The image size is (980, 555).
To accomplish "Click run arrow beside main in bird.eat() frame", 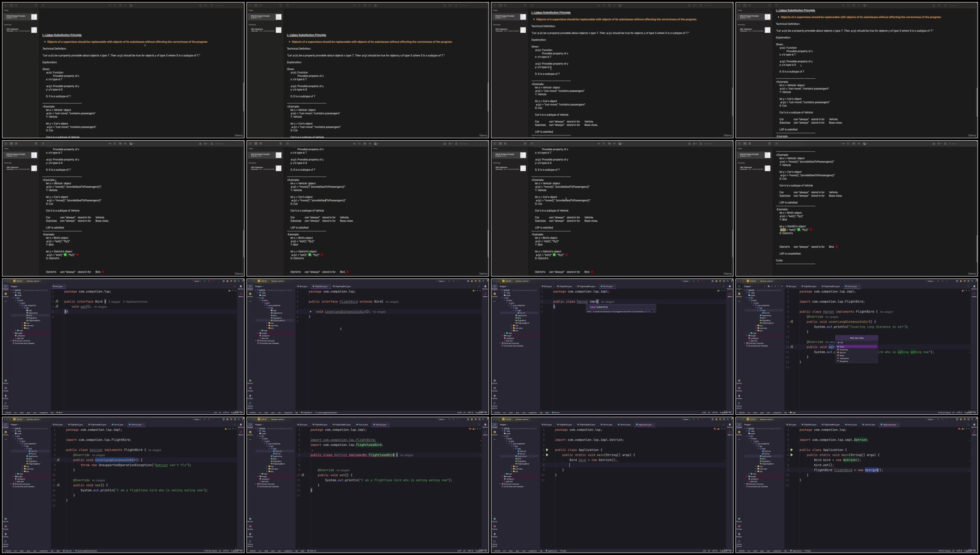I will coord(792,455).
